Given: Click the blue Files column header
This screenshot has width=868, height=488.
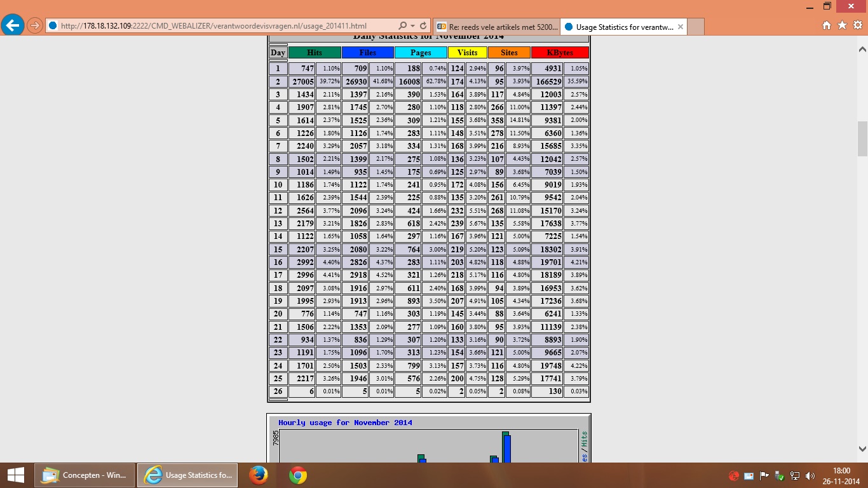Looking at the screenshot, I should click(367, 53).
